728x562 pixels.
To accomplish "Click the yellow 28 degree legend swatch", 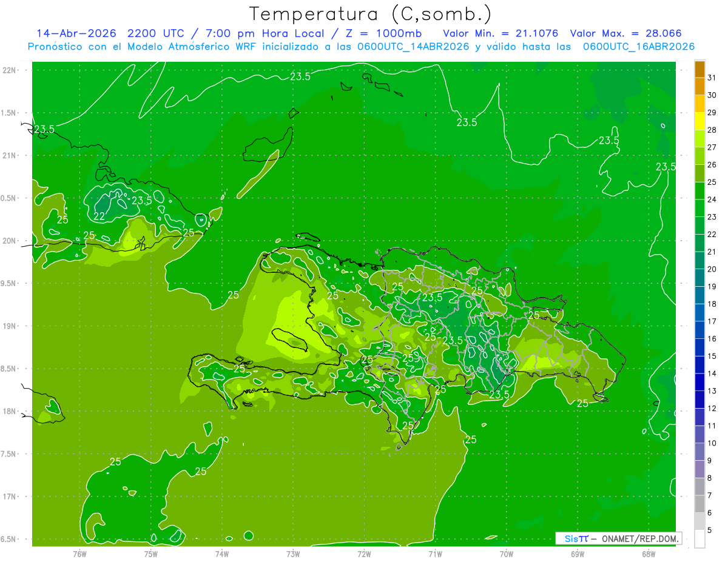I will point(699,122).
